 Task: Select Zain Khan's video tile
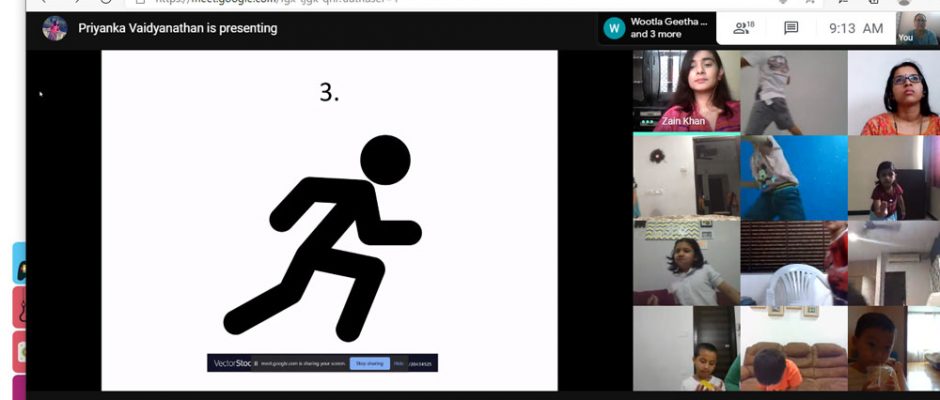[x=686, y=91]
